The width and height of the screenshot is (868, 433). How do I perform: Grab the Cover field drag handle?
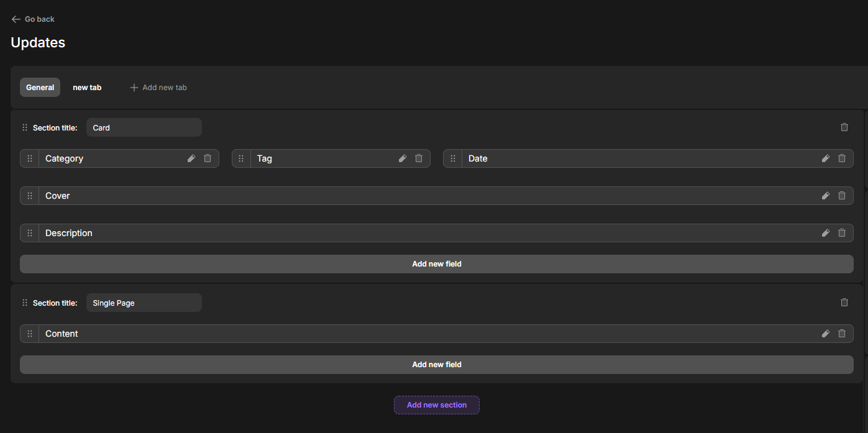point(30,196)
